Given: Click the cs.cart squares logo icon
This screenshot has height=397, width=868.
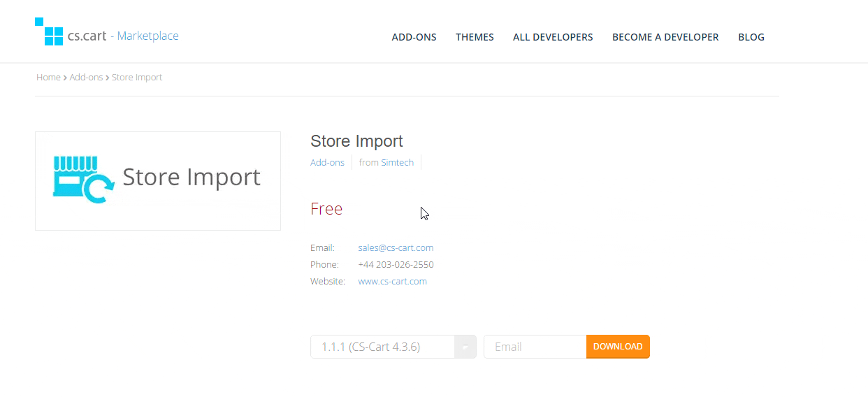Looking at the screenshot, I should [49, 32].
